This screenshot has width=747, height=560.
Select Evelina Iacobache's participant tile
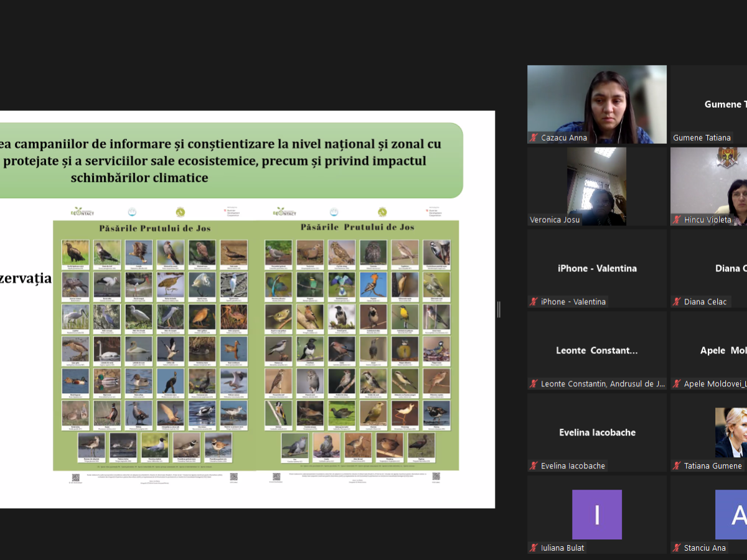(597, 433)
